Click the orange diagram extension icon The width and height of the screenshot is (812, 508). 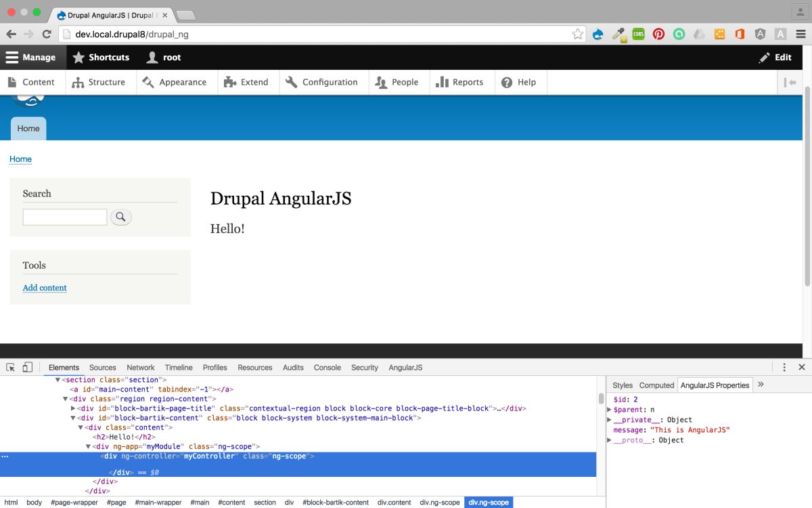coord(719,34)
